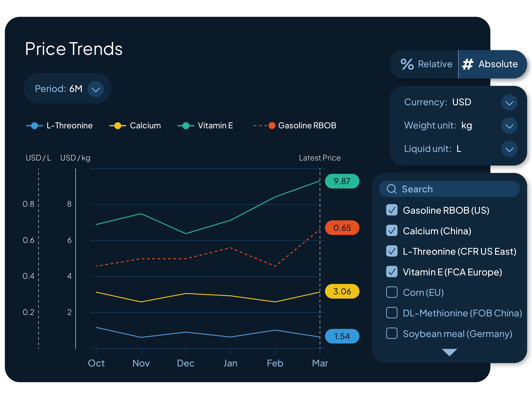This screenshot has width=532, height=399.
Task: Click the Gasoline RBOB orange legend marker
Action: (272, 126)
